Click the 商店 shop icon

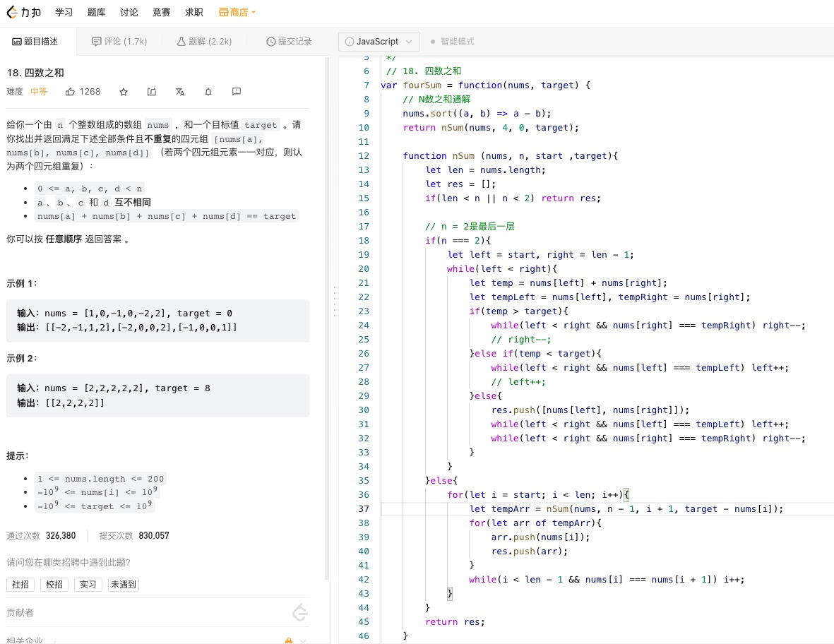tap(223, 12)
